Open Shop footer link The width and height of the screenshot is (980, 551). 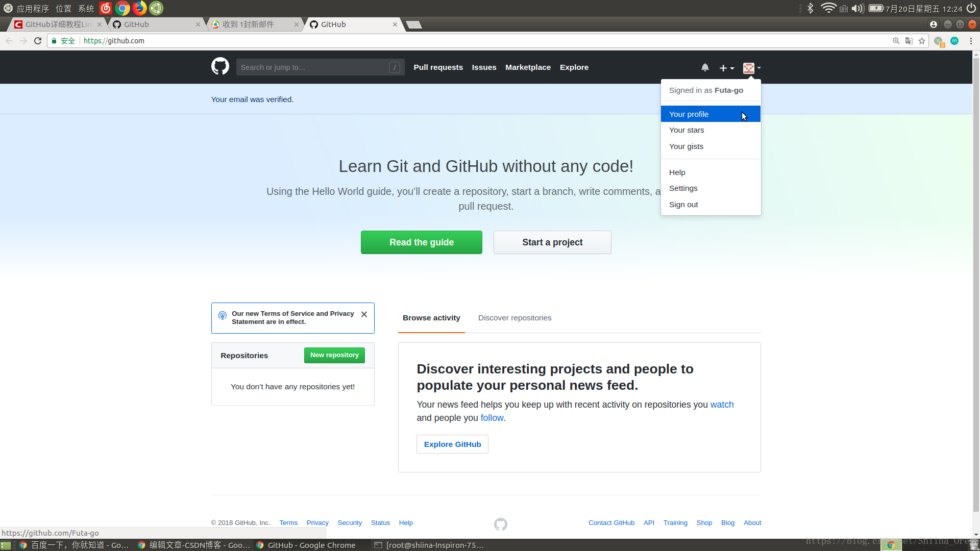tap(704, 523)
